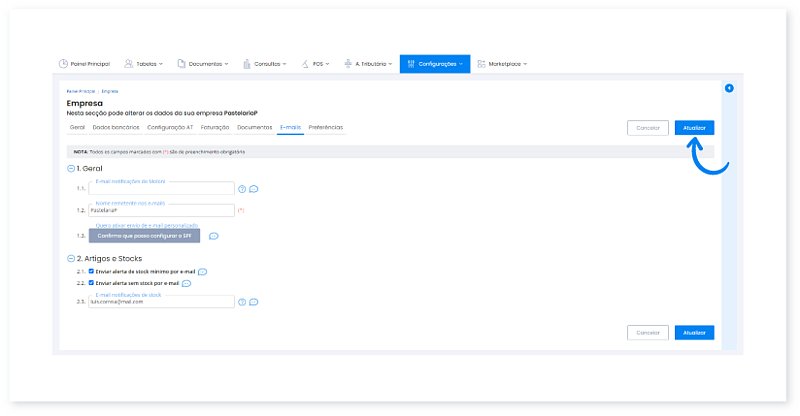Click comment bubble beside Moloni notifications email
Viewport: 800px width, 416px height.
(254, 188)
